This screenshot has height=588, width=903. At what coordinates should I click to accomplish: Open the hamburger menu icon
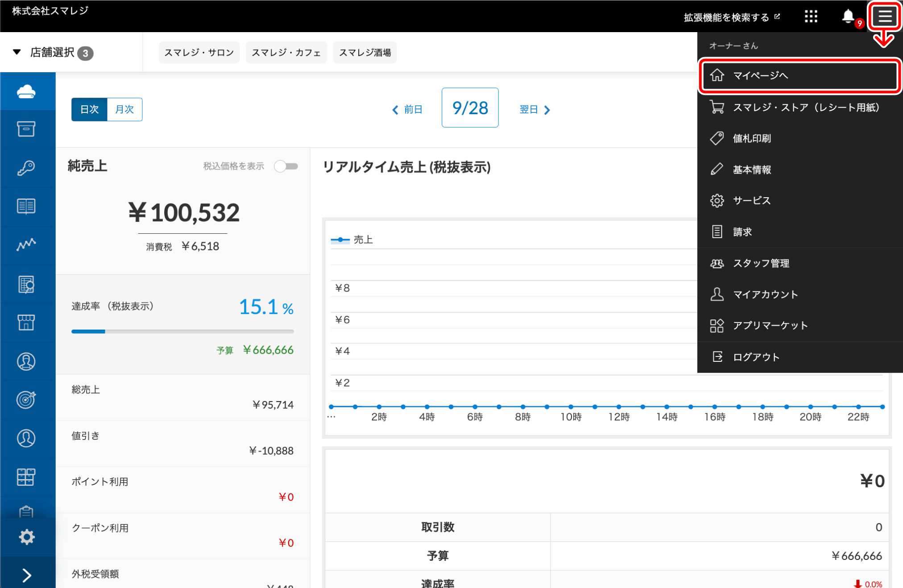(x=885, y=17)
